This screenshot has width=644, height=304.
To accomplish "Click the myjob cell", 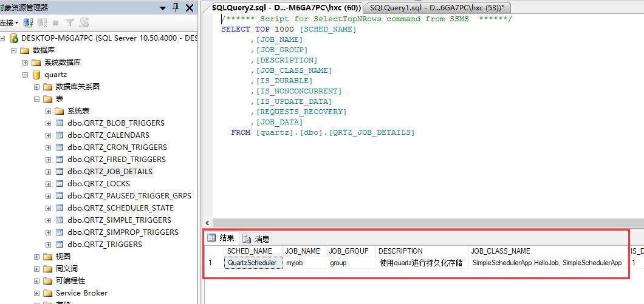I will coord(304,263).
